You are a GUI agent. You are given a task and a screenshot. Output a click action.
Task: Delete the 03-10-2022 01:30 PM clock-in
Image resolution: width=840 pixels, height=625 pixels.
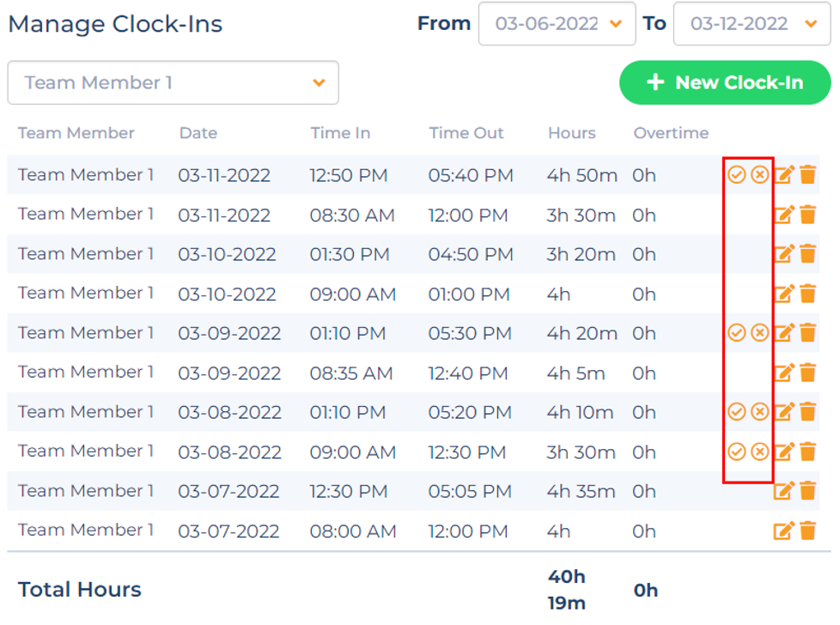(x=808, y=254)
